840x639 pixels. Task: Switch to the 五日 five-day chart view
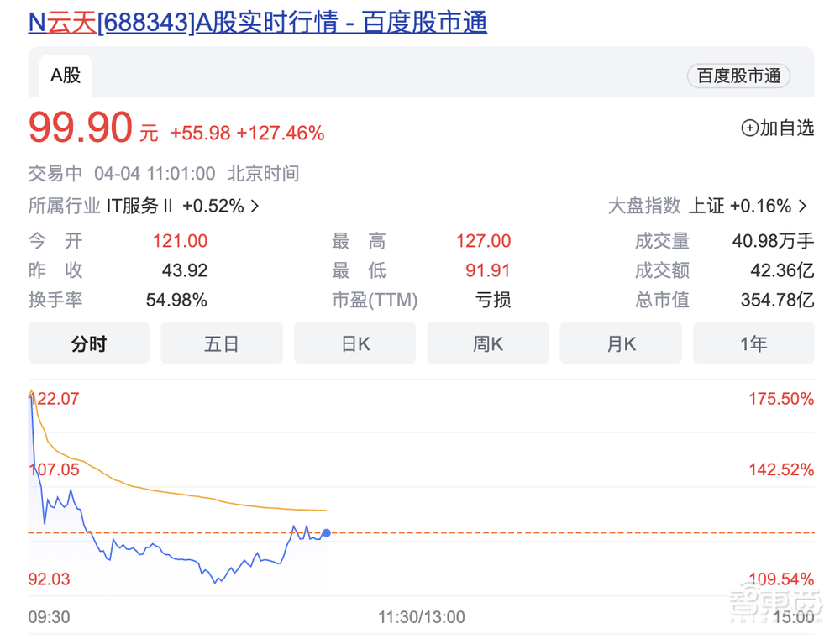coord(221,343)
